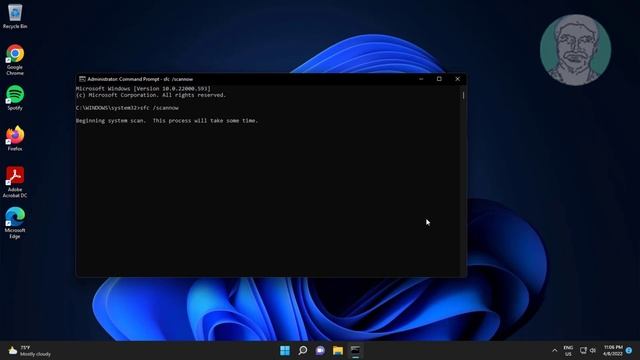Click the circular portrait avatar overlay
The height and width of the screenshot is (360, 640).
pyautogui.click(x=575, y=50)
